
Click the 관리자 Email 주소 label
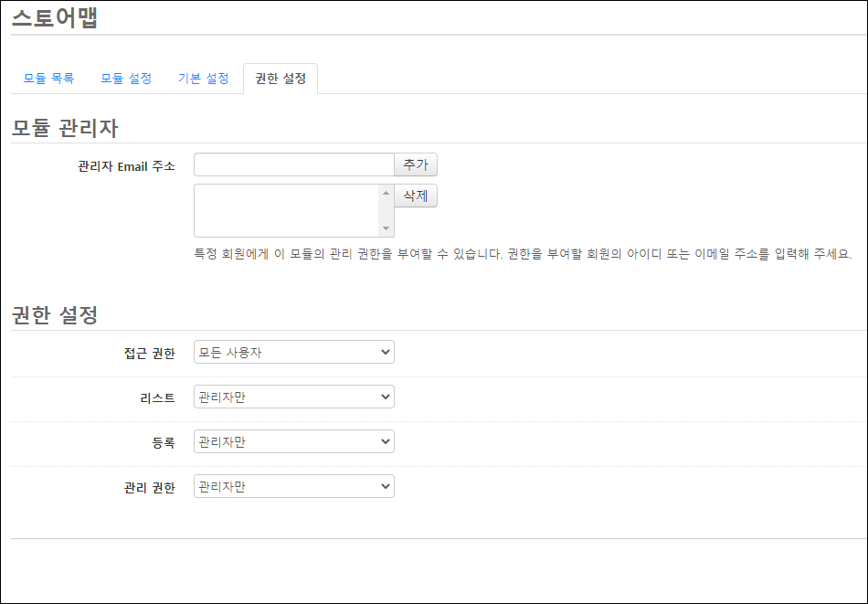(x=126, y=166)
